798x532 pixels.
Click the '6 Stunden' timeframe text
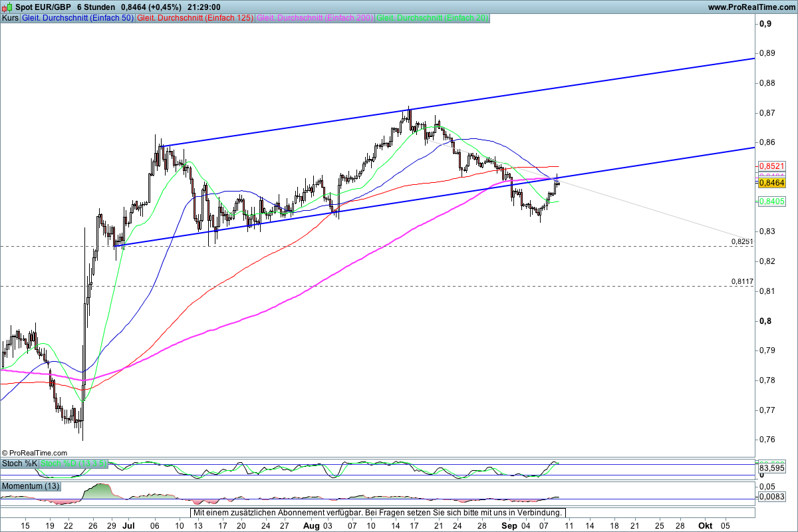pyautogui.click(x=95, y=7)
